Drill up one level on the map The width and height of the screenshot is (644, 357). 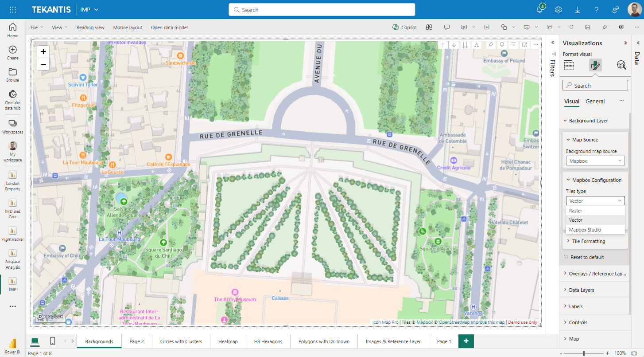pos(442,44)
